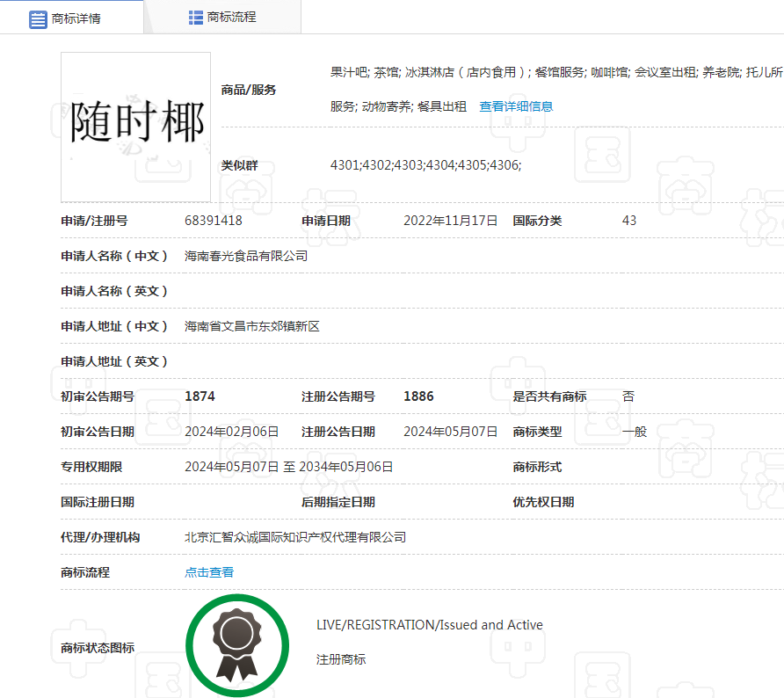This screenshot has width=784, height=698.
Task: Select application date 2022年11月17日
Action: (451, 221)
